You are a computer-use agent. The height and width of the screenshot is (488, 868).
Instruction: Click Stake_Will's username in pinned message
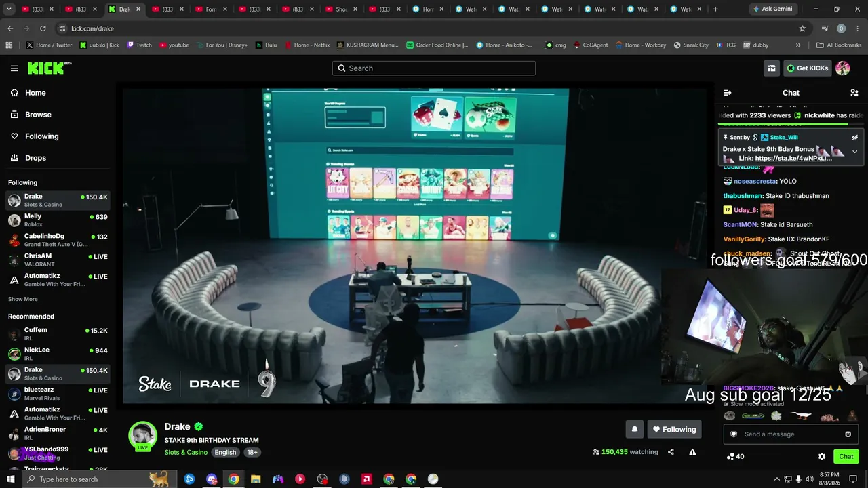(x=784, y=137)
